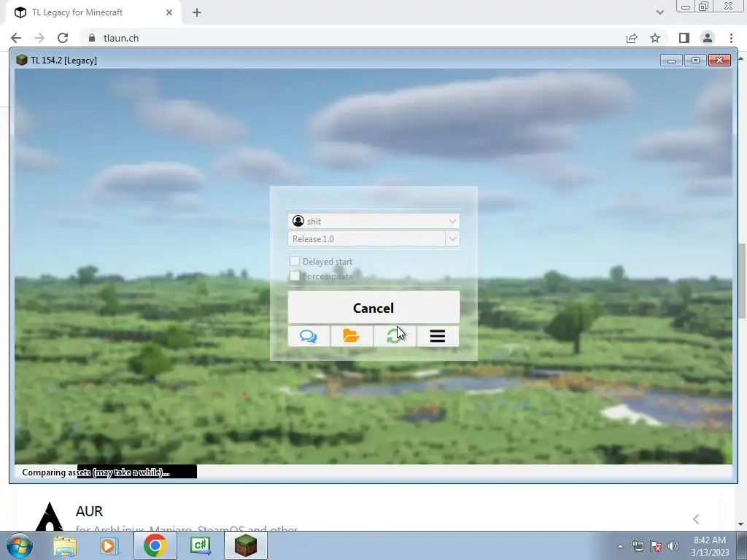This screenshot has height=560, width=747.
Task: Switch to Minecraft launcher taskbar icon
Action: [x=246, y=545]
